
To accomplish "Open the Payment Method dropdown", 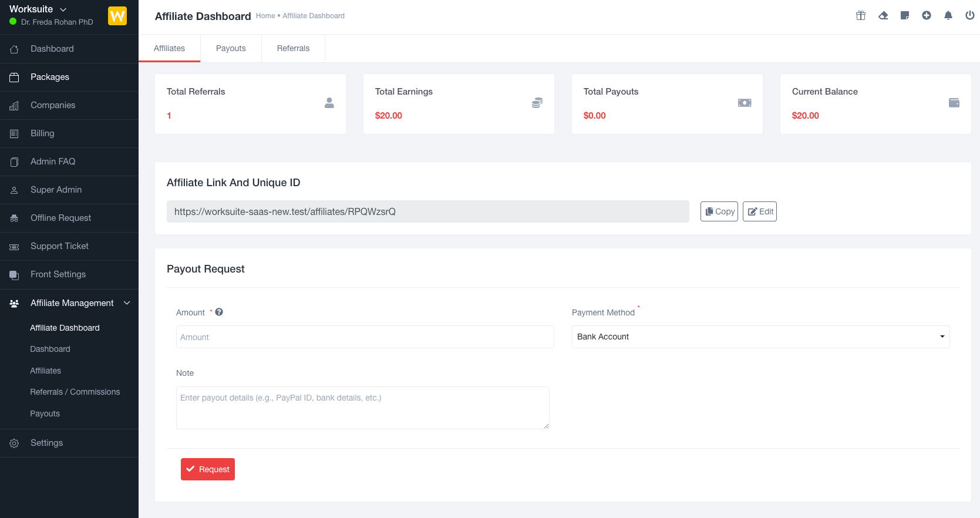I will pyautogui.click(x=760, y=337).
